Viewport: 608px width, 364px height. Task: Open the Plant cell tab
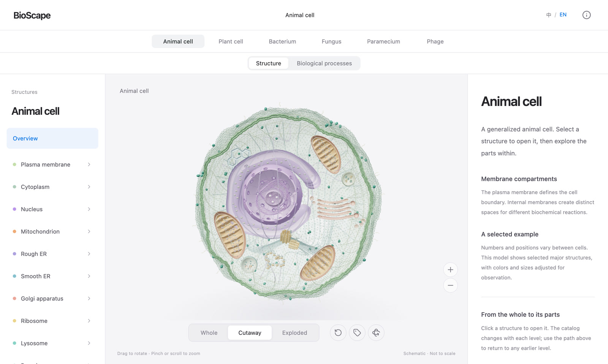coord(231,41)
